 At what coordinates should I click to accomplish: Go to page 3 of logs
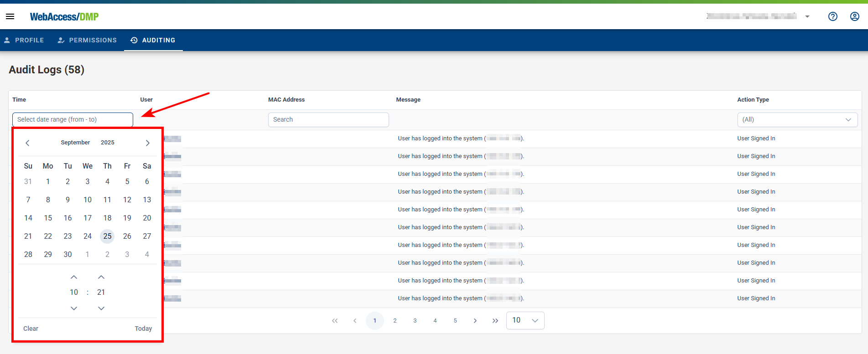[415, 321]
